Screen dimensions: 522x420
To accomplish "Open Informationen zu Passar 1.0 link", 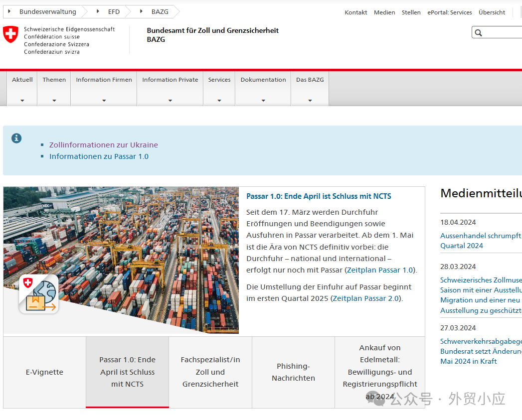I will pos(99,156).
